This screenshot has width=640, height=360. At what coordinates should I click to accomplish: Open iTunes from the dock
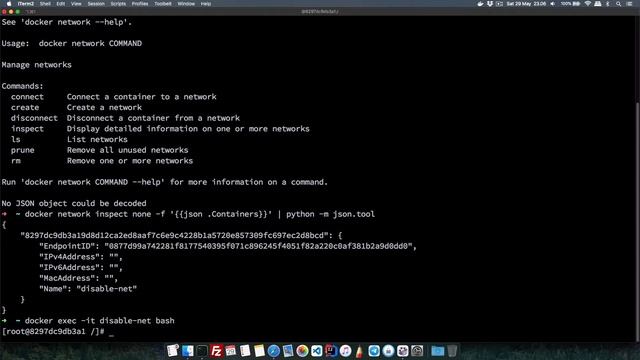(x=345, y=351)
